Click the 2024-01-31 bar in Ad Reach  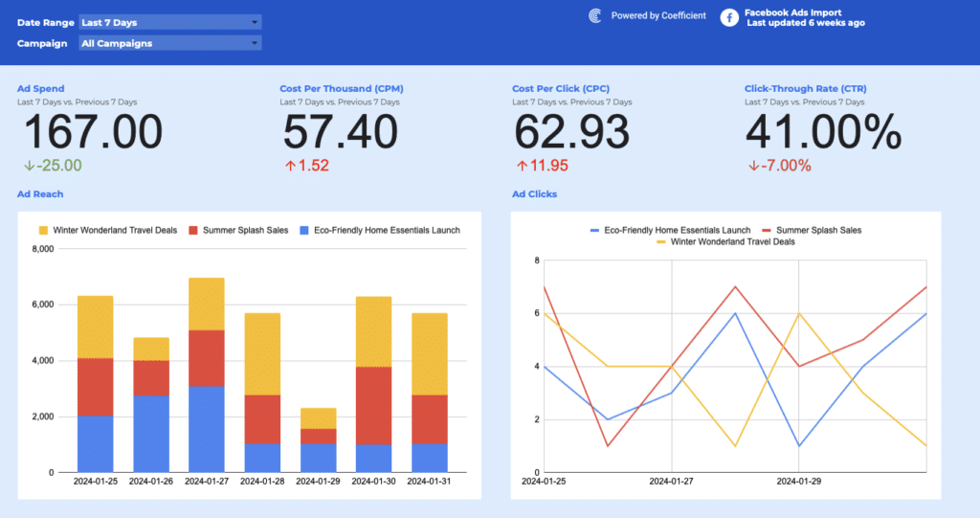tap(430, 393)
